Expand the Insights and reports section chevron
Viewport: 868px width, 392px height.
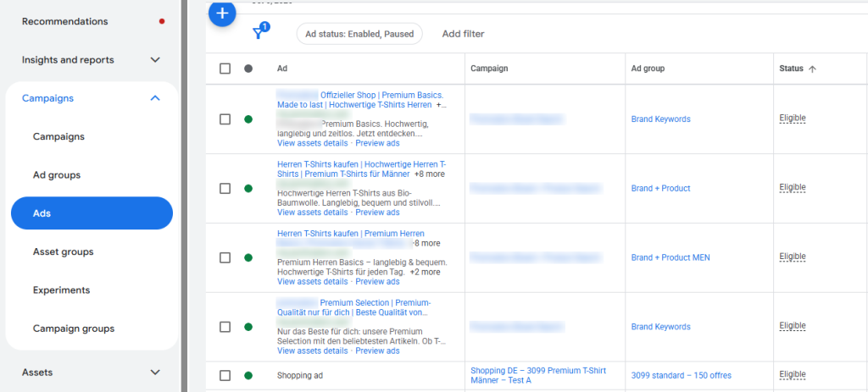(156, 60)
